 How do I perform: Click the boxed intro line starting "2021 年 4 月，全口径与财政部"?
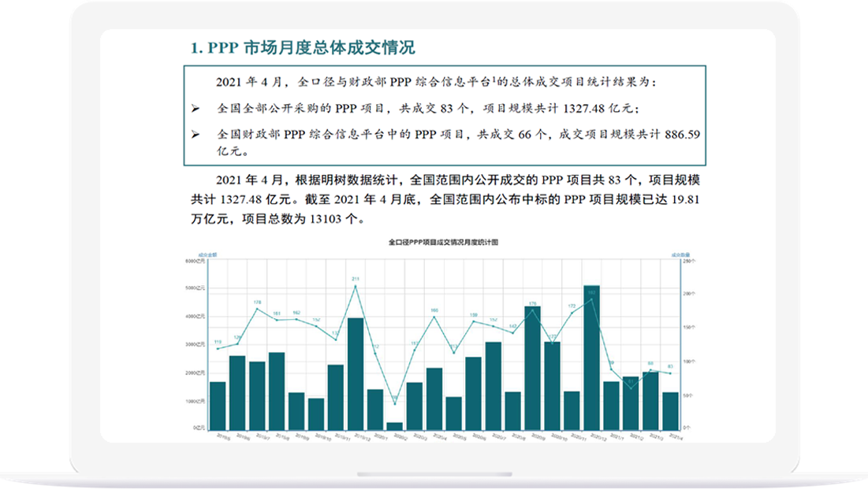point(436,82)
